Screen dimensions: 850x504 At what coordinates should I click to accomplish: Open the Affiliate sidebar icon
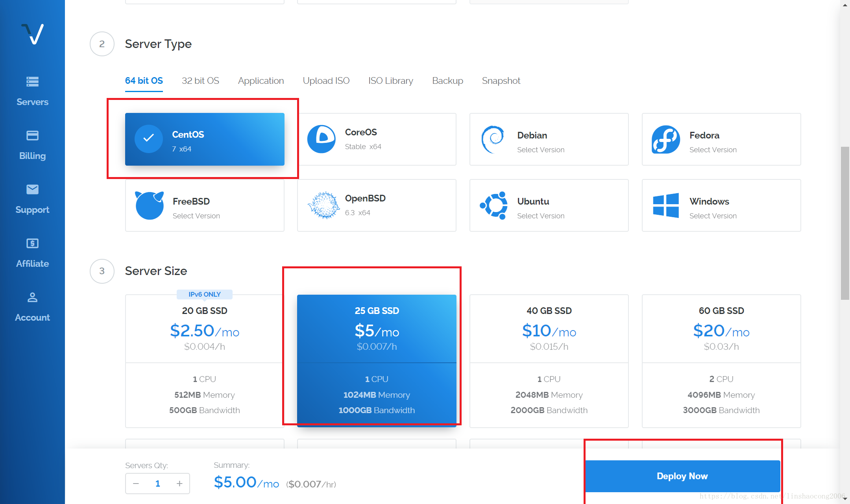[32, 244]
